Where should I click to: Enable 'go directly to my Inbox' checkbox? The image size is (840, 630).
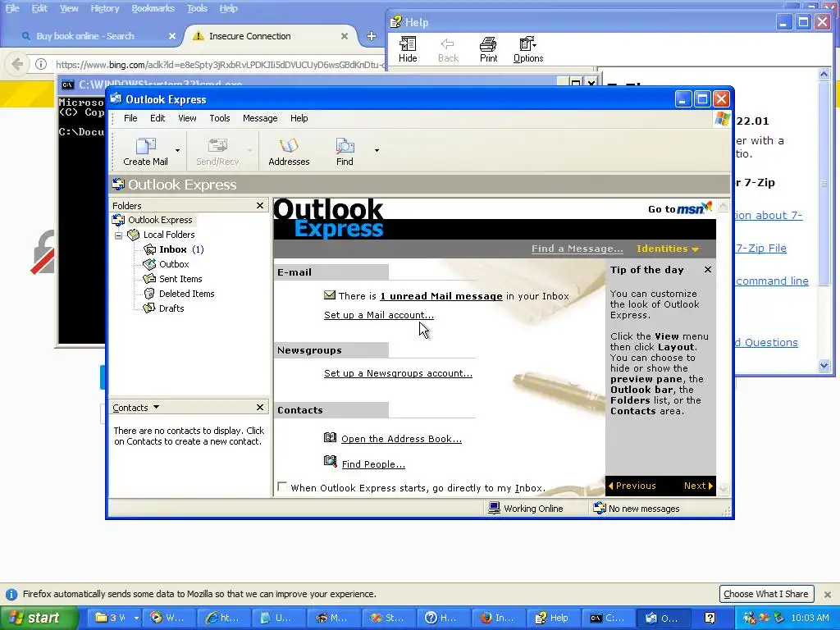tap(282, 486)
